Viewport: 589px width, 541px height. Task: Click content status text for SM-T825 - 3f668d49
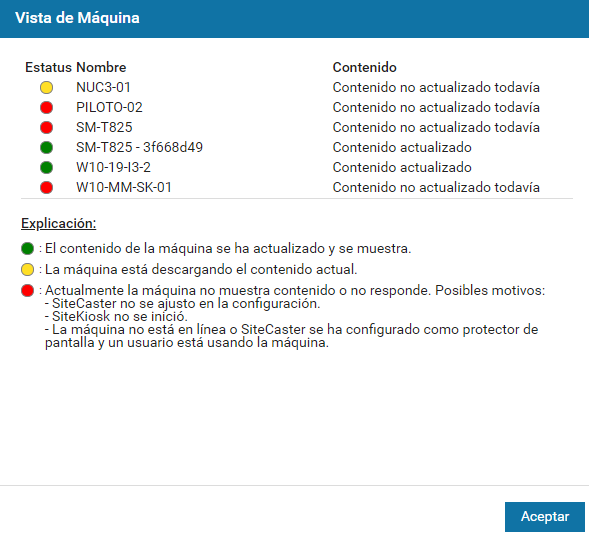(402, 147)
